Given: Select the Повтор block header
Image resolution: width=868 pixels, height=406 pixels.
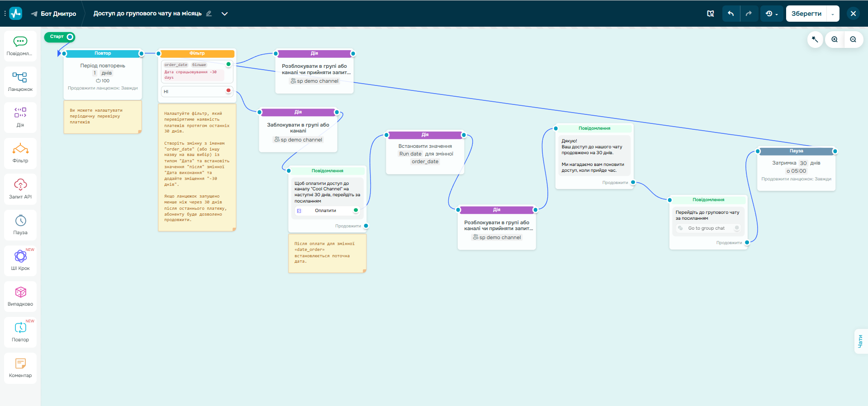Looking at the screenshot, I should [x=103, y=53].
